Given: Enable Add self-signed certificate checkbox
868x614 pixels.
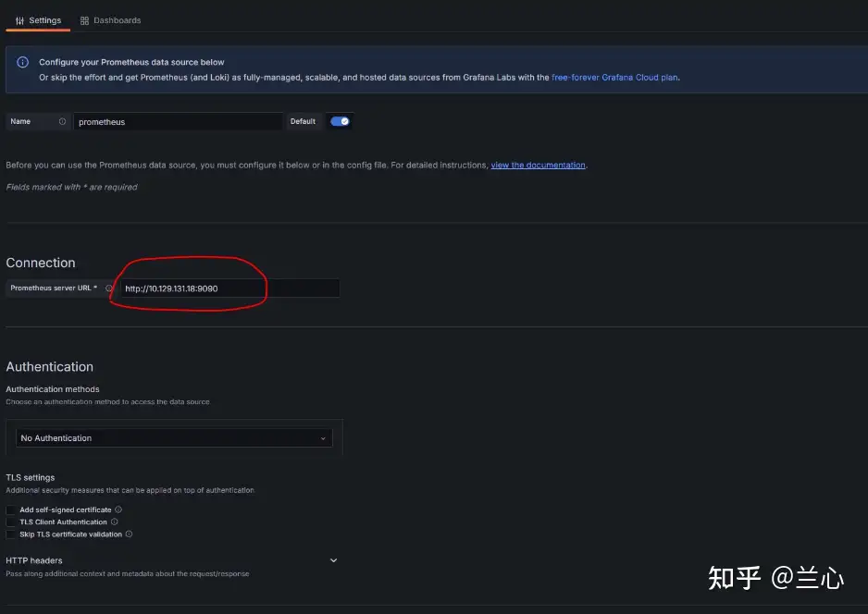Looking at the screenshot, I should pyautogui.click(x=10, y=510).
